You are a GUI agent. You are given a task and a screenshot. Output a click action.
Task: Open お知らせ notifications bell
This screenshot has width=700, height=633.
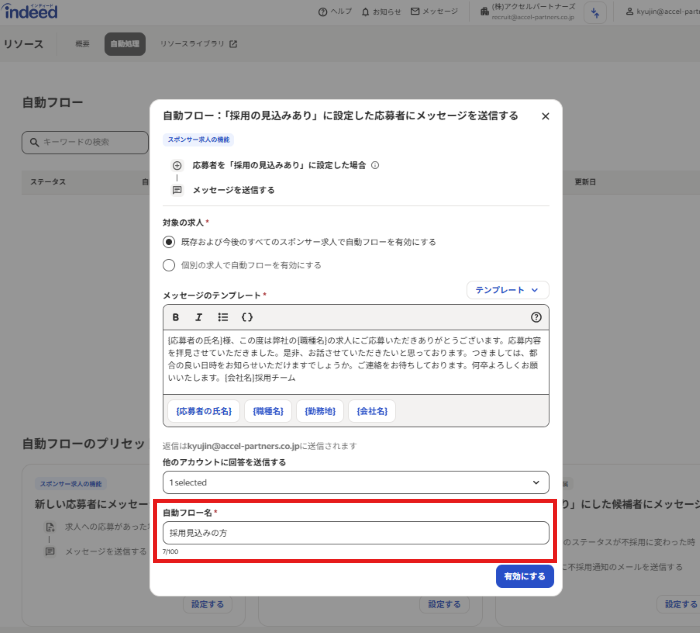point(380,12)
